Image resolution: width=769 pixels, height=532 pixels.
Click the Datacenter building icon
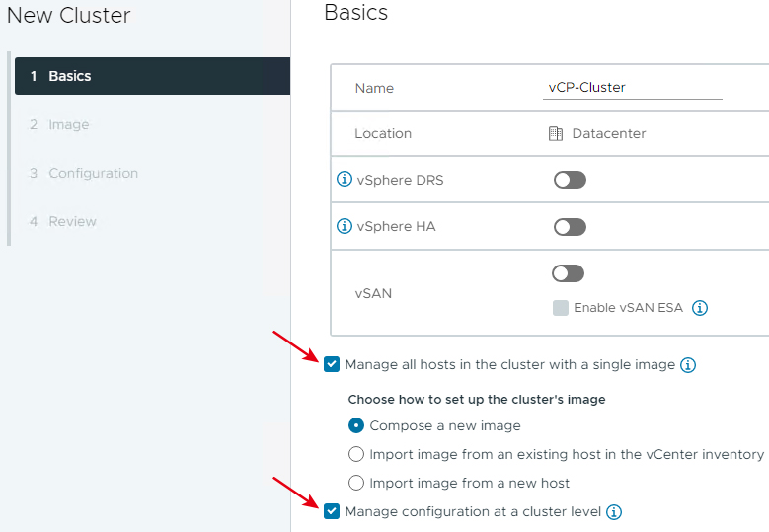[x=555, y=133]
